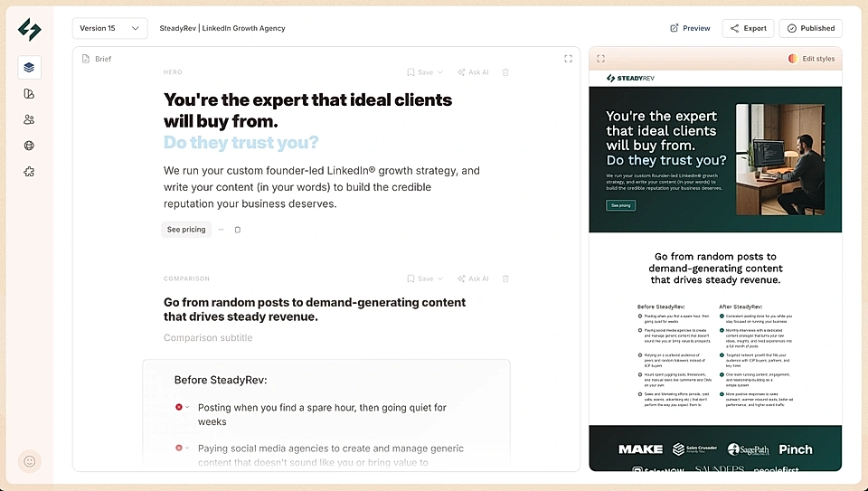Viewport: 868px width, 491px height.
Task: Open the Brief document
Action: click(97, 59)
